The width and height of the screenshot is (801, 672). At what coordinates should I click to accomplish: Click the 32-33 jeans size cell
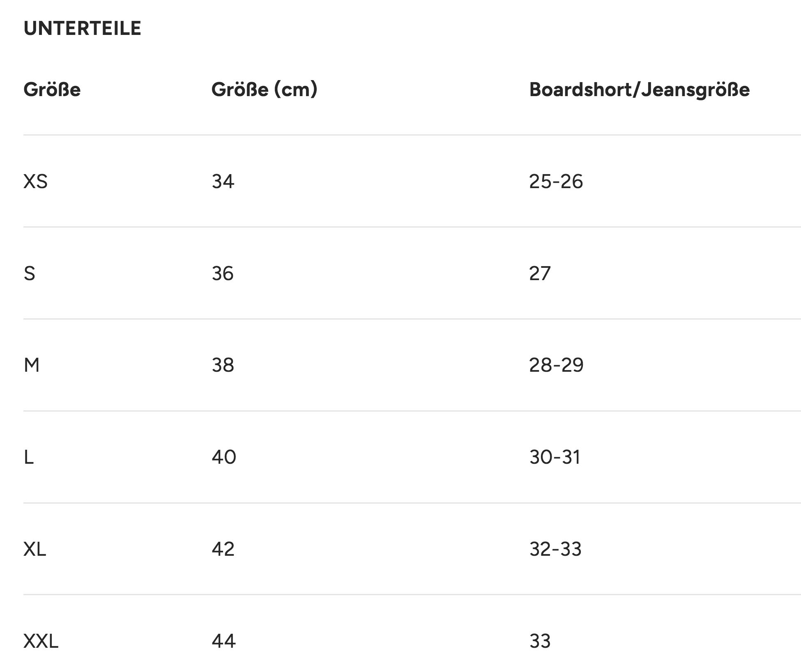[x=555, y=549]
